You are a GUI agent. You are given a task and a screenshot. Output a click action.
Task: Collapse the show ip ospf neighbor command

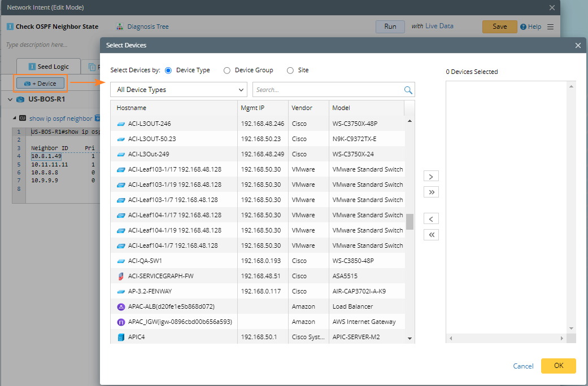15,119
